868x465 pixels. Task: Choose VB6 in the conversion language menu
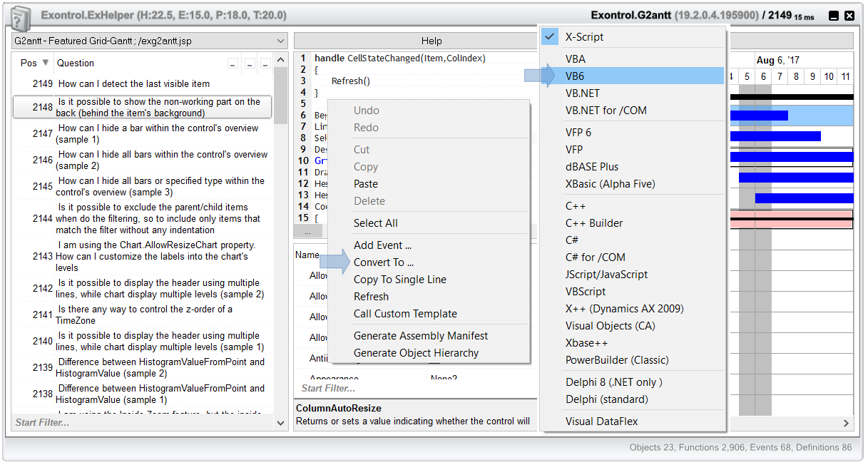(575, 76)
